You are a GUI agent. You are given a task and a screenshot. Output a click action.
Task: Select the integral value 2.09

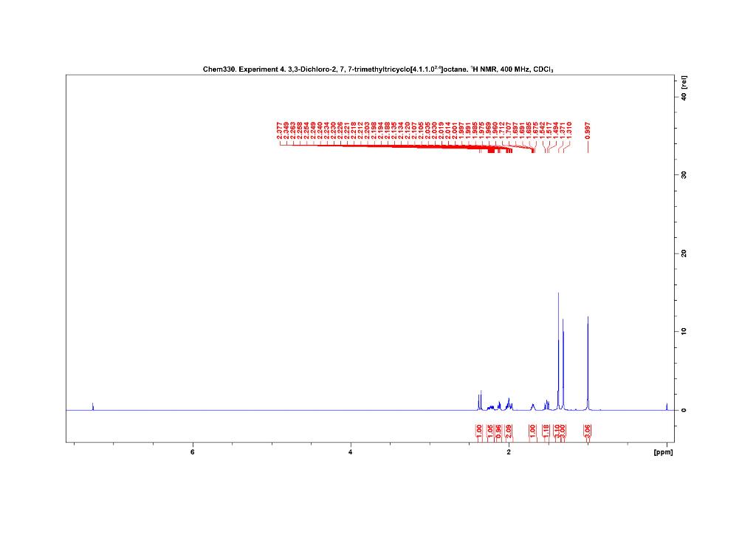point(509,430)
